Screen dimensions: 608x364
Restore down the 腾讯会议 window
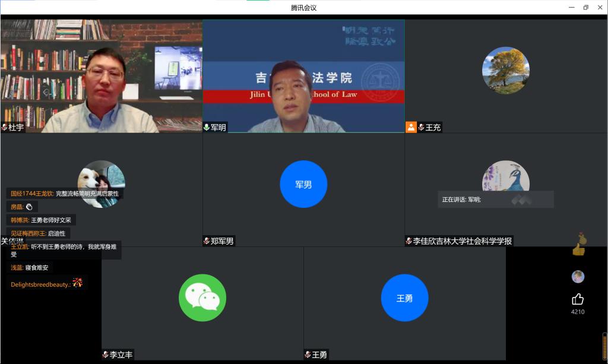click(x=585, y=7)
